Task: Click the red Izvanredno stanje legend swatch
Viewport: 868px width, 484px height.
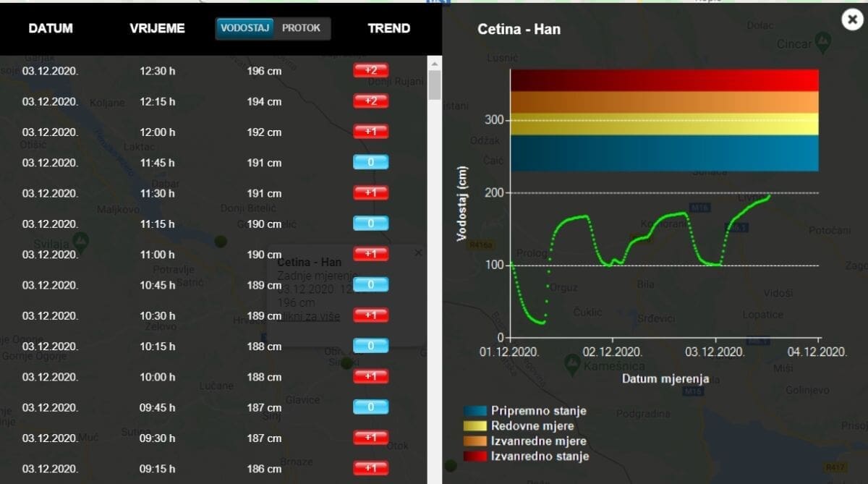Action: tap(475, 457)
